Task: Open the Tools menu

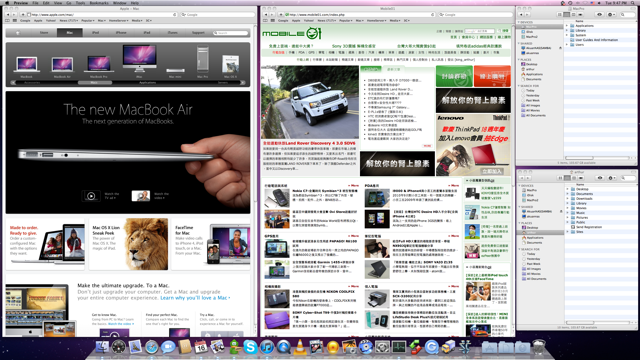Action: point(80,3)
